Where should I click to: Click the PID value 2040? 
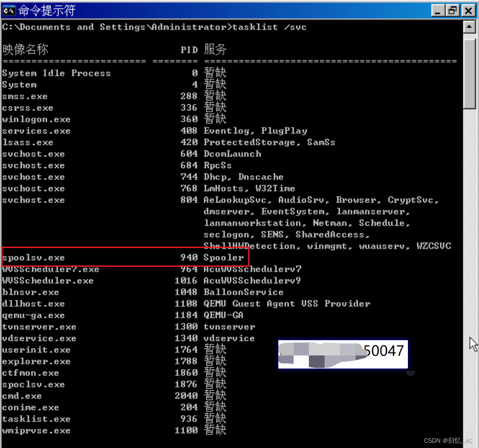tap(186, 396)
